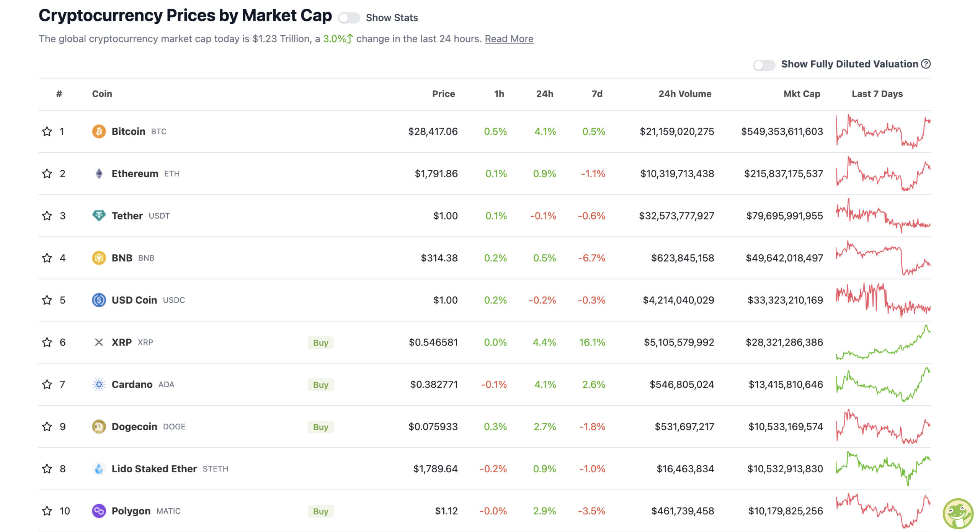Click Tether 24h volume $32,573,777,927
The width and height of the screenshot is (980, 532).
[676, 216]
